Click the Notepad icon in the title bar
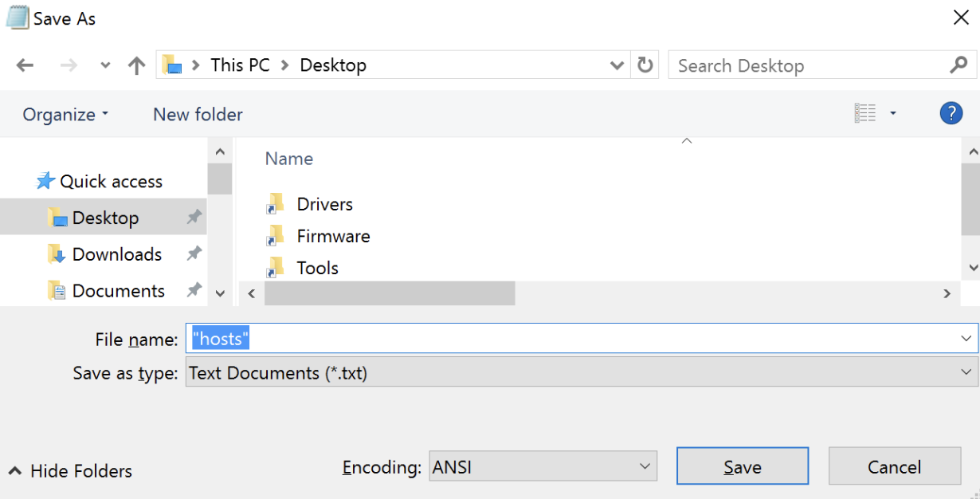Screen dimensions: 980x499 17,17
